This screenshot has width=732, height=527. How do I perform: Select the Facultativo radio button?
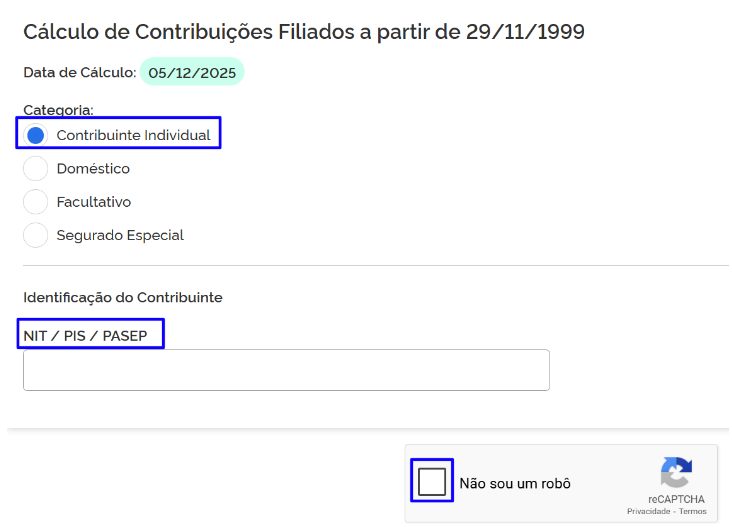[36, 202]
